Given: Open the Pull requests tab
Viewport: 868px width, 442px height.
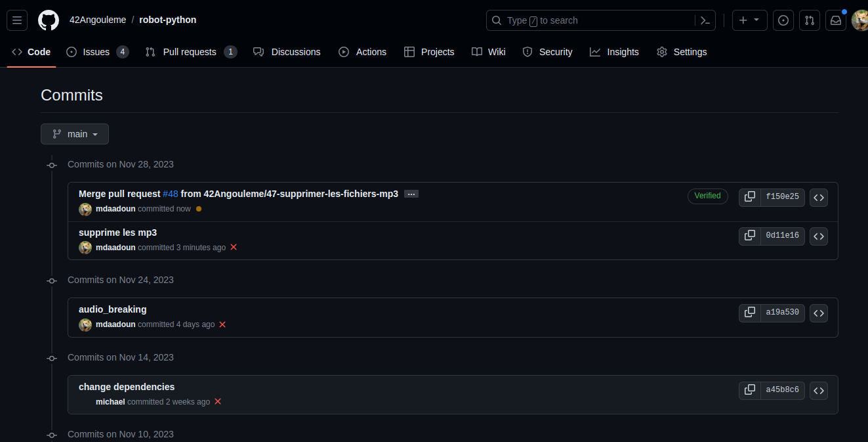Looking at the screenshot, I should pos(191,52).
